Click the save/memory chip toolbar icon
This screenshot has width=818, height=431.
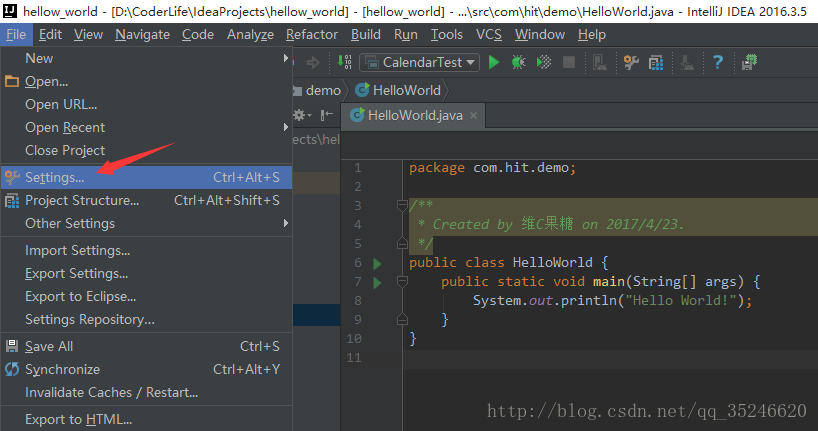click(749, 62)
